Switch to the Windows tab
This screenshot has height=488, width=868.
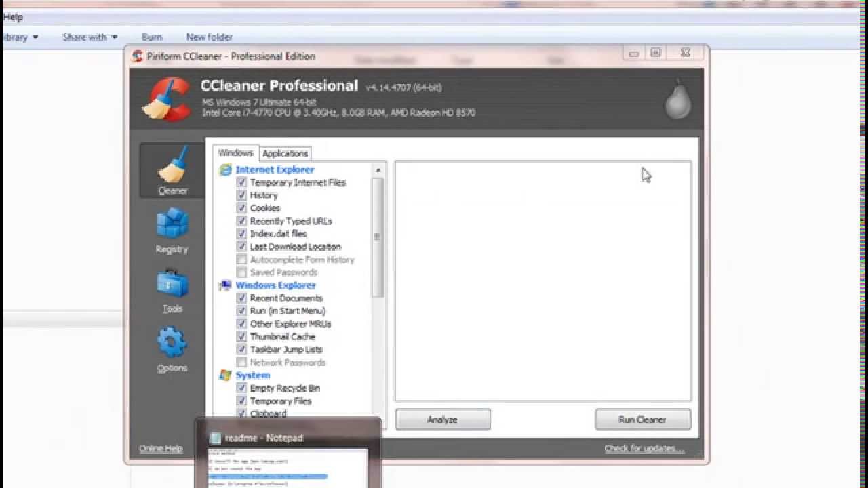[x=235, y=153]
